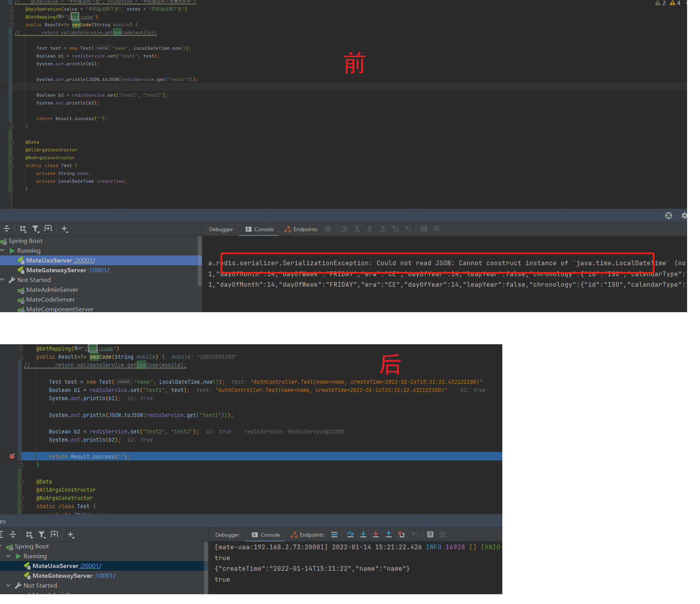Collapse the Running group in Services
Screen dimensions: 700x604
(3, 250)
